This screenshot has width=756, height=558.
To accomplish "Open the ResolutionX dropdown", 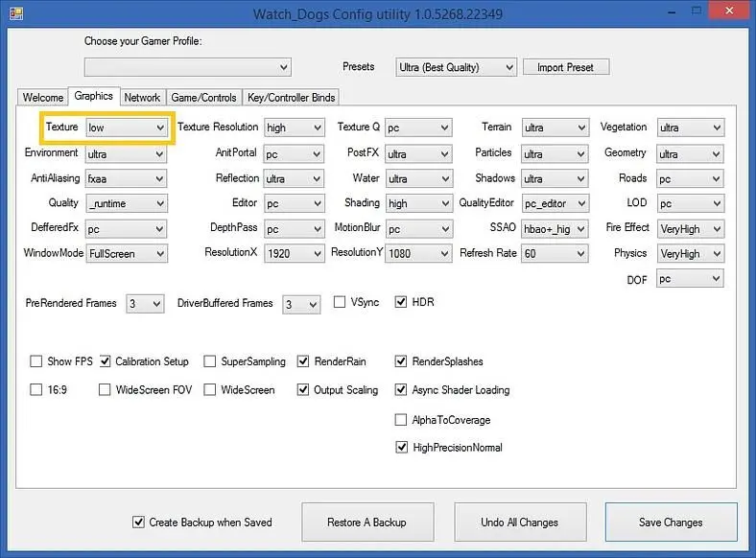I will 295,253.
